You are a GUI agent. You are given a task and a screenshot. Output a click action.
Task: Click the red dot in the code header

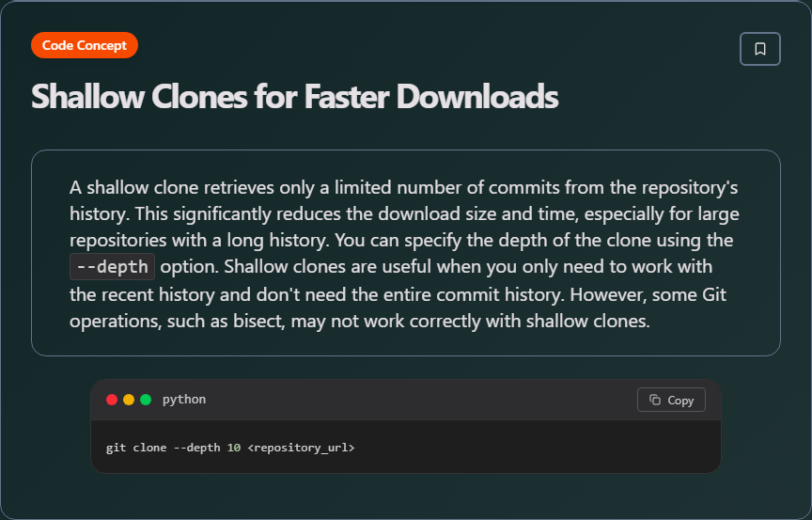point(112,400)
